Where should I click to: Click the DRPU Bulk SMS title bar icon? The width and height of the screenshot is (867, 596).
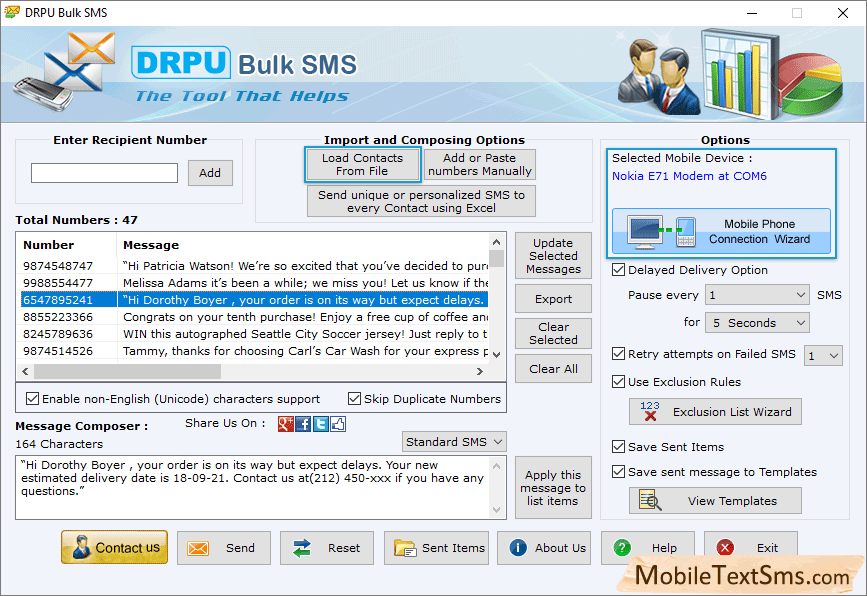pos(12,12)
